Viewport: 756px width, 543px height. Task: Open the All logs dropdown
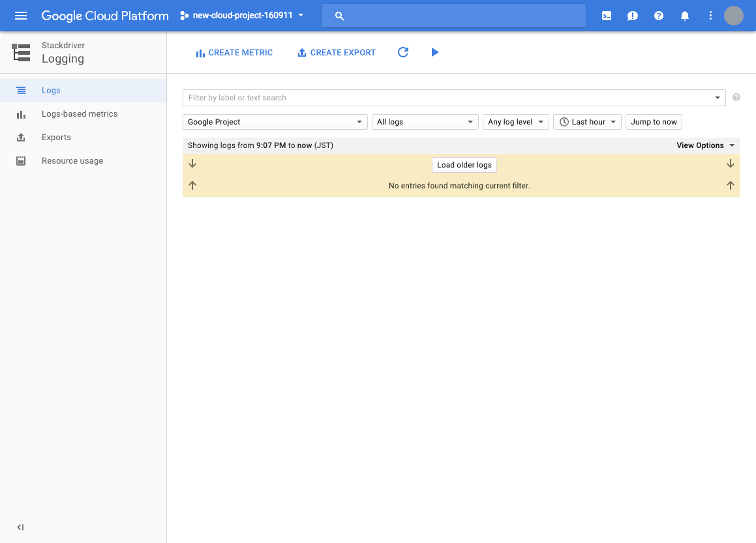pos(425,122)
